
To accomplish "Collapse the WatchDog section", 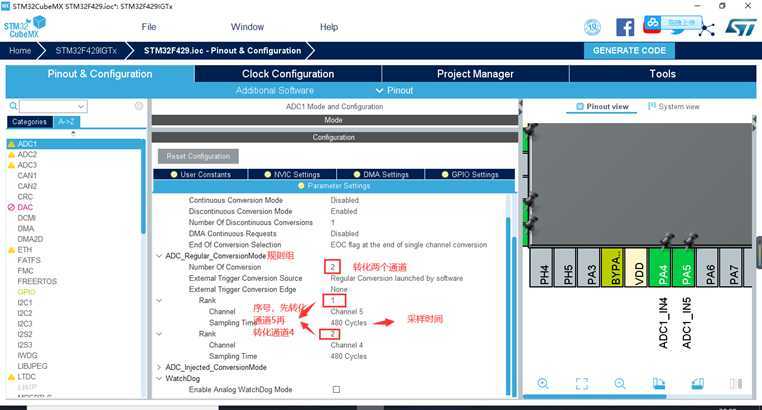I will coord(159,378).
